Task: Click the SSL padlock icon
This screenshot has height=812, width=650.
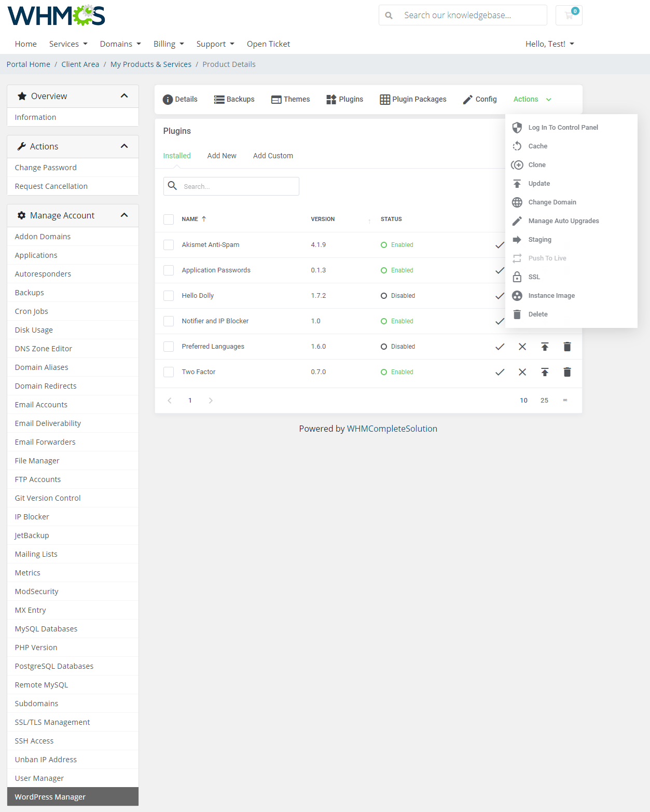Action: coord(517,277)
